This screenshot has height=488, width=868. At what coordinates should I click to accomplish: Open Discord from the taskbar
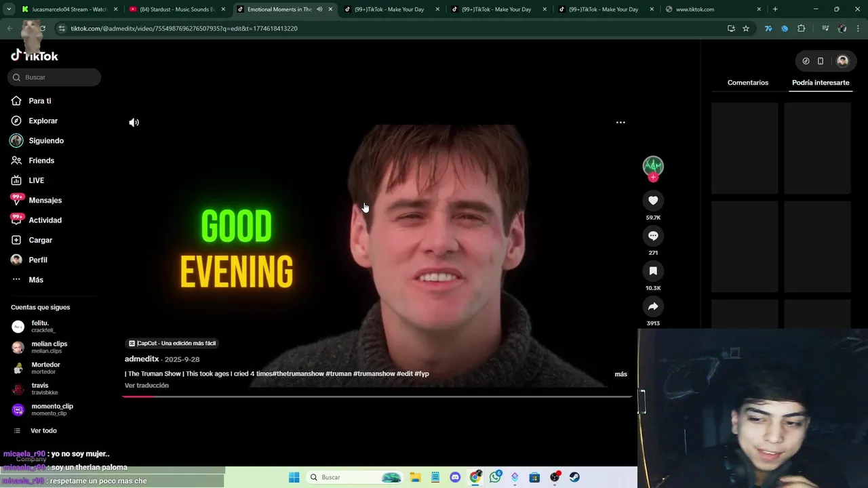coord(455,477)
